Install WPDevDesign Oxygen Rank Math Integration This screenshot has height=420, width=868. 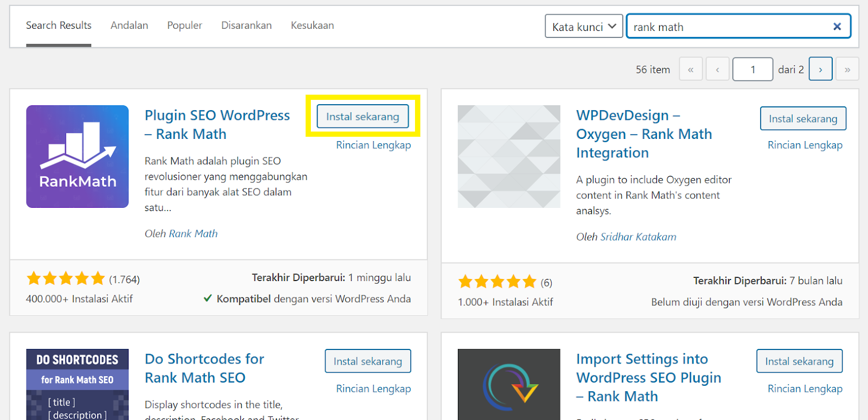[x=803, y=119]
